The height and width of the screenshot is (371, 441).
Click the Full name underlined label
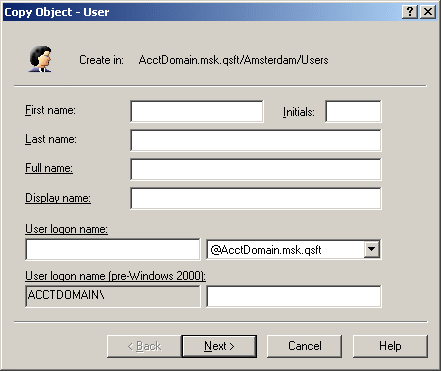[x=49, y=168]
